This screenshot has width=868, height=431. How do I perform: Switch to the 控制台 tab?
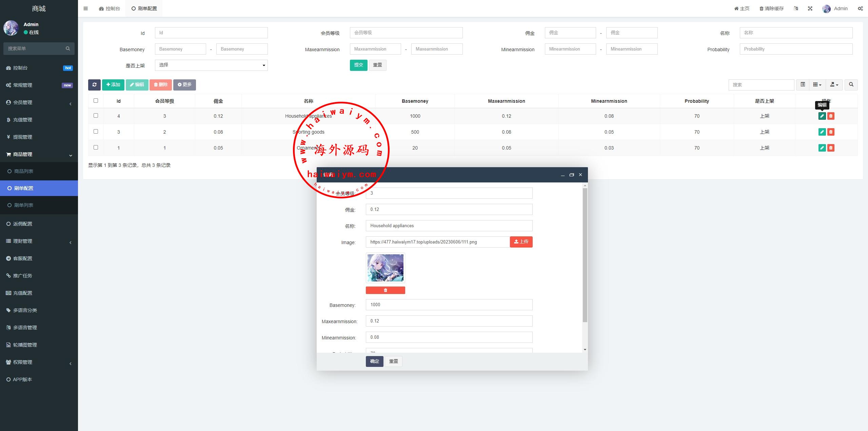110,8
